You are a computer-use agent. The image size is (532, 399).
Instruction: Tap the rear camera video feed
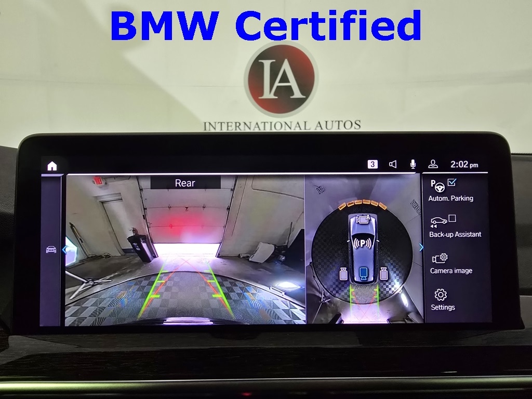(x=184, y=260)
